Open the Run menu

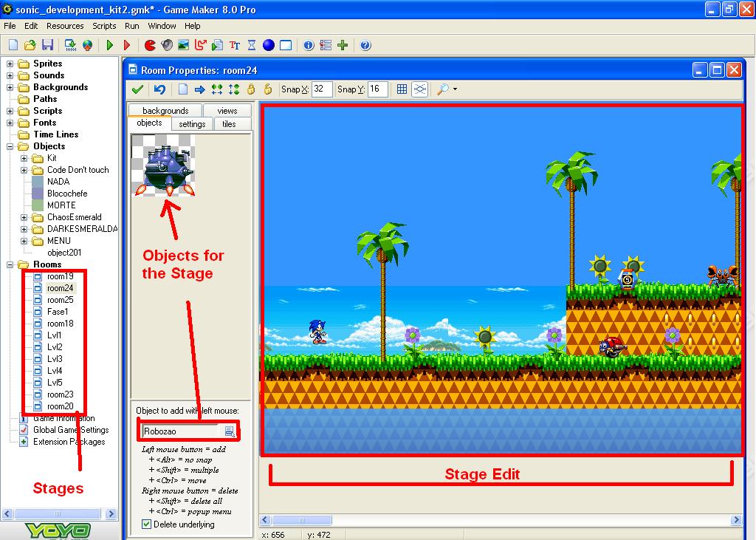tap(131, 26)
